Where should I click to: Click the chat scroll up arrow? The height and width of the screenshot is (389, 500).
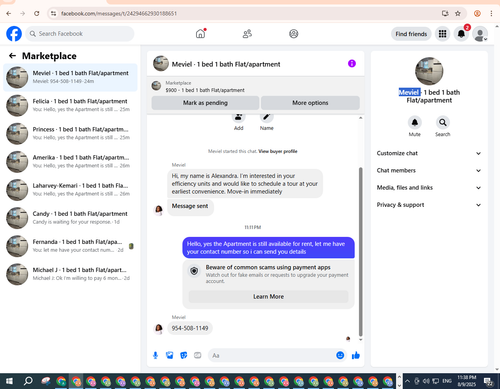coord(360,118)
